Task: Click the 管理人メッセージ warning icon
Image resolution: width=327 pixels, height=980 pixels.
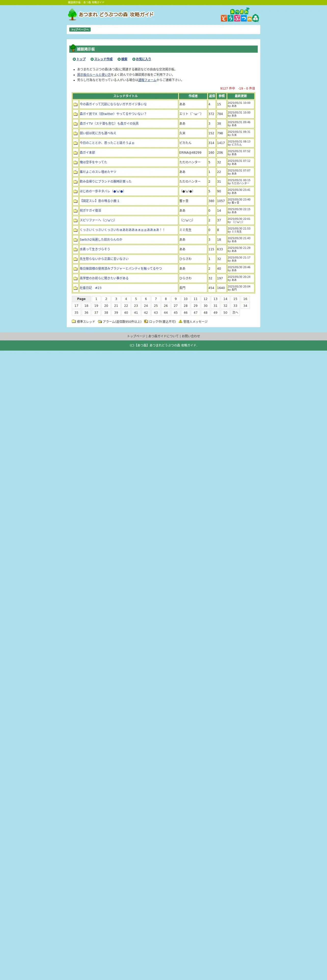Action: point(181,322)
